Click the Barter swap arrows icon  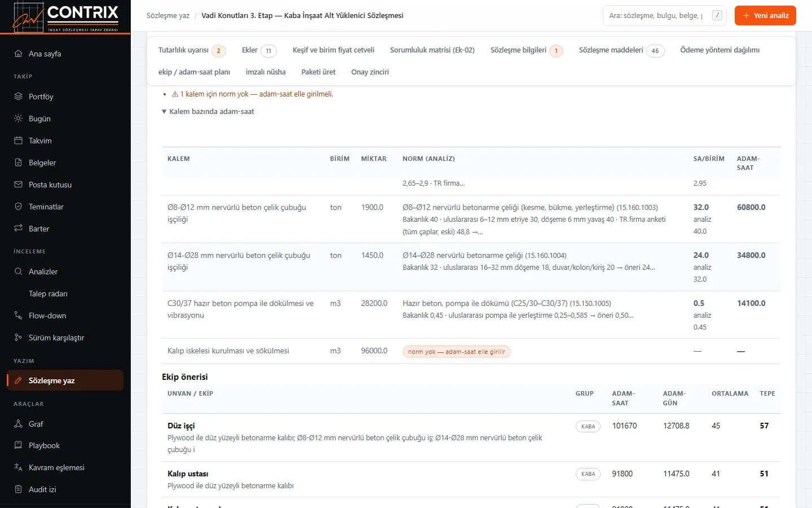18,229
